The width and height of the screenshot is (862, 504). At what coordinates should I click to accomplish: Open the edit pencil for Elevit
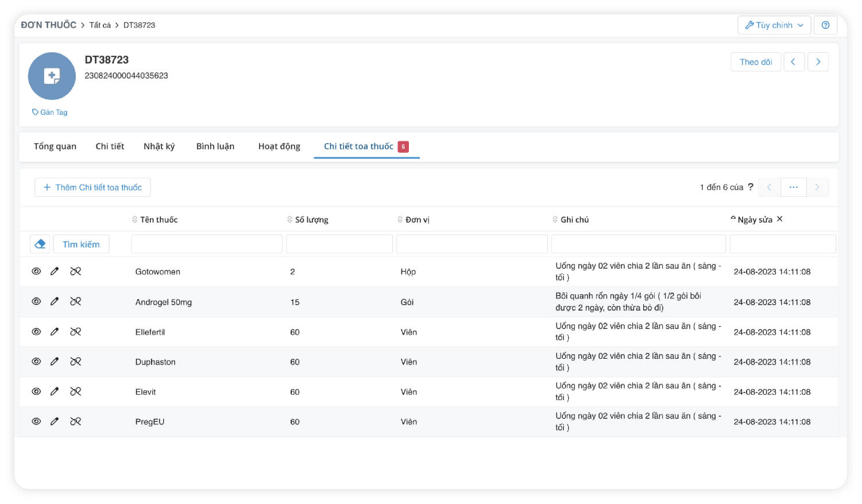[x=55, y=391]
